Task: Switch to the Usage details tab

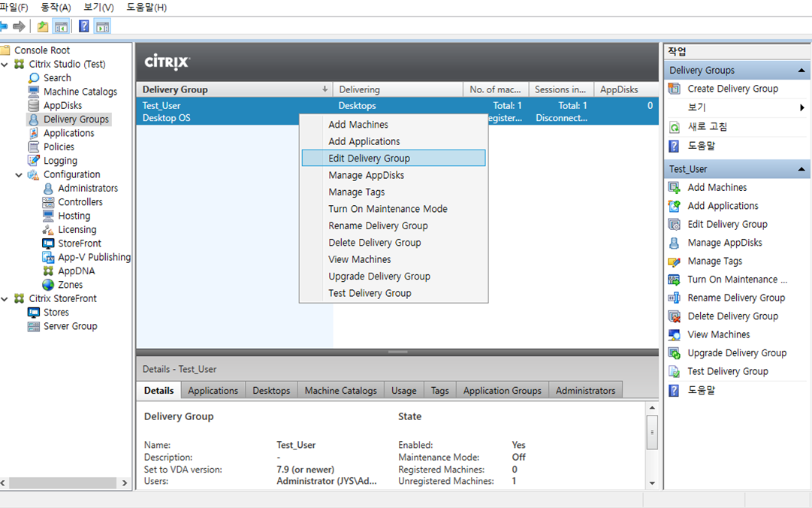Action: (404, 391)
